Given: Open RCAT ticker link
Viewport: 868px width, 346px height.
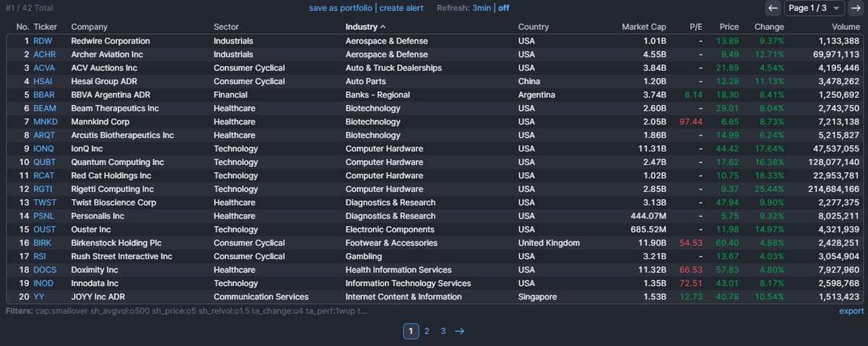Looking at the screenshot, I should click(44, 175).
